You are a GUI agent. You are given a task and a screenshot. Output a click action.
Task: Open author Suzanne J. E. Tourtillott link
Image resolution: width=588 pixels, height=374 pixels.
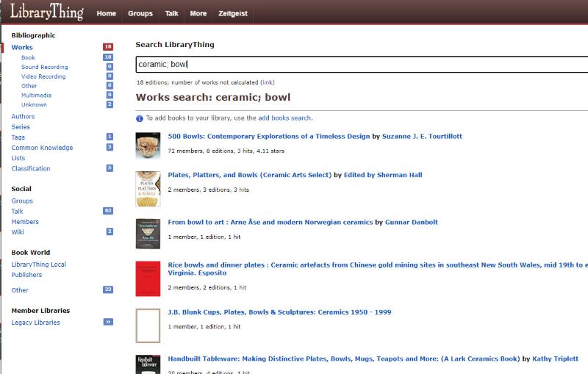422,137
